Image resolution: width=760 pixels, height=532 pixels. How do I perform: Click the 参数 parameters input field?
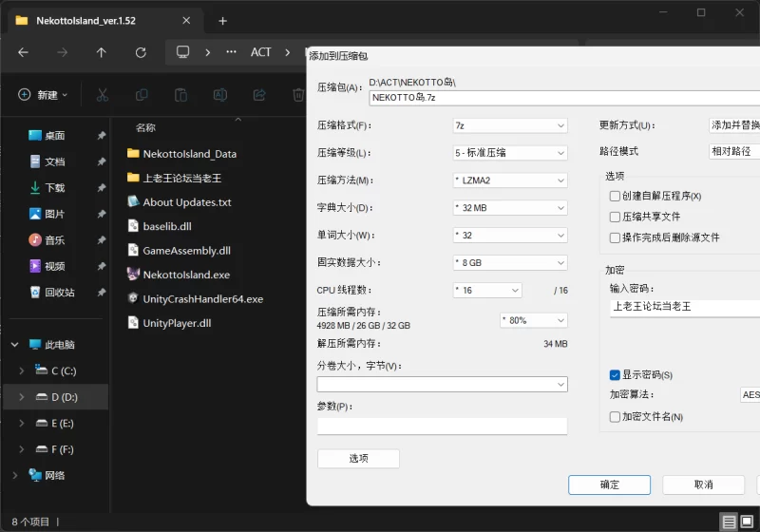[x=442, y=427]
